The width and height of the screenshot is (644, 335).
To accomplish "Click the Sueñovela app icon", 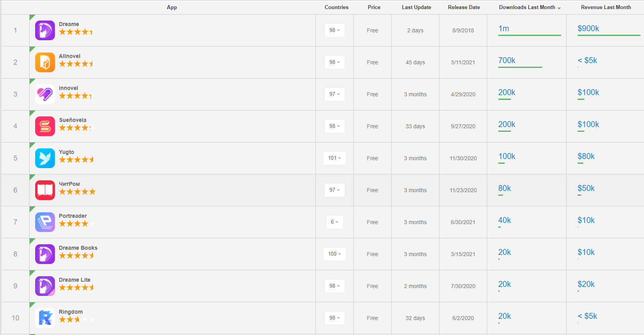I will pyautogui.click(x=45, y=126).
